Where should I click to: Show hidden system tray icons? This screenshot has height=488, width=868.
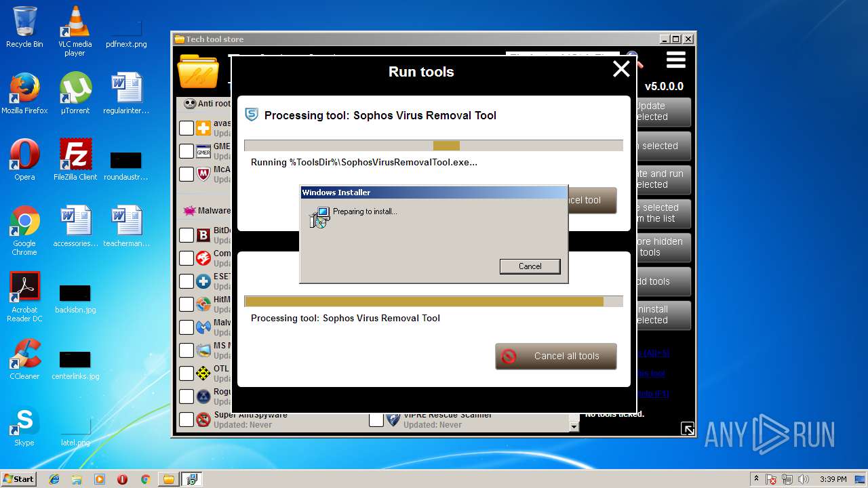[756, 479]
